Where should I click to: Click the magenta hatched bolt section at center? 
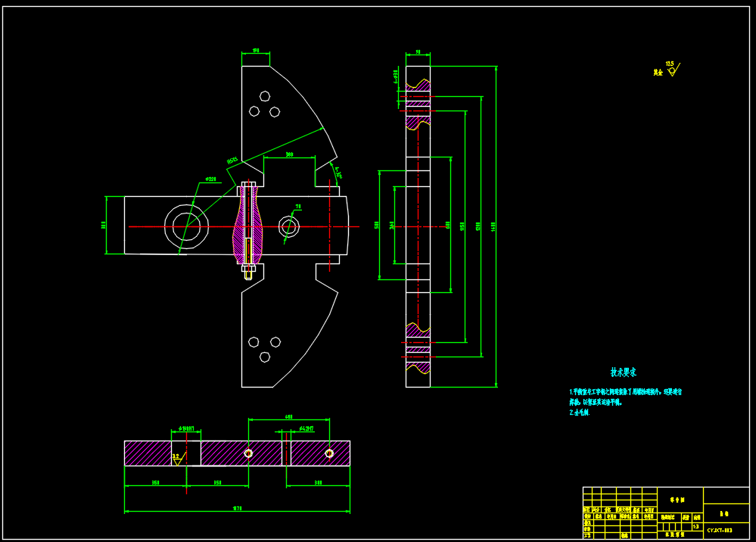249,226
